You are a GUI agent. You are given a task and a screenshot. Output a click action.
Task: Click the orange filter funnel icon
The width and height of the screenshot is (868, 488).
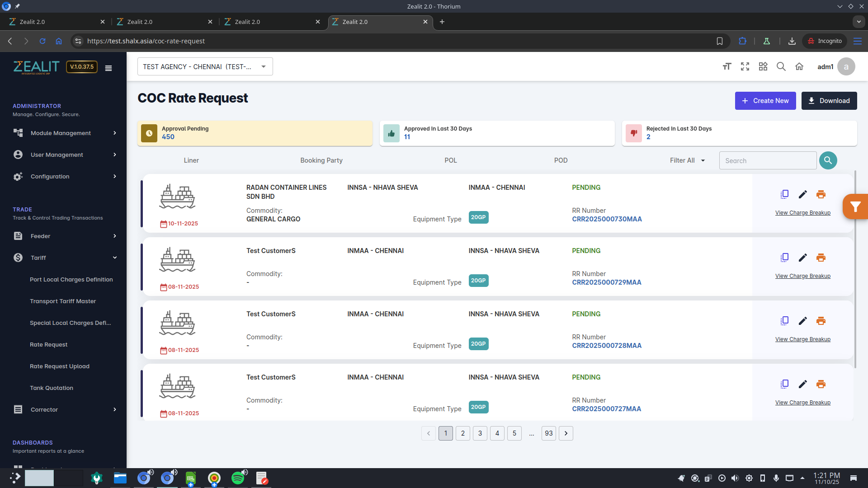(x=855, y=207)
